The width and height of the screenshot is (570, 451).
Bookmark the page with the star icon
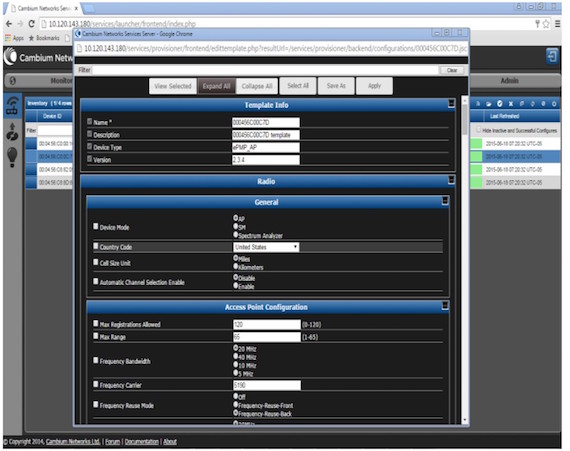(546, 24)
